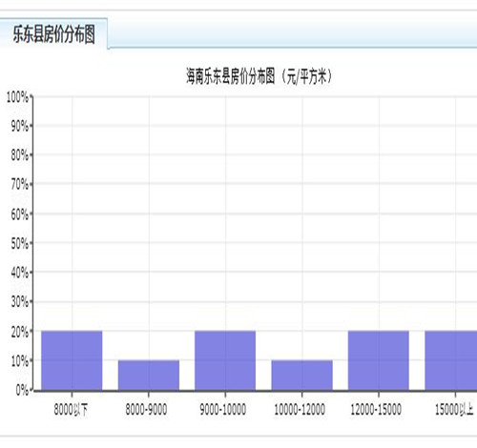Click the 8000-9000 price bar

(x=149, y=376)
